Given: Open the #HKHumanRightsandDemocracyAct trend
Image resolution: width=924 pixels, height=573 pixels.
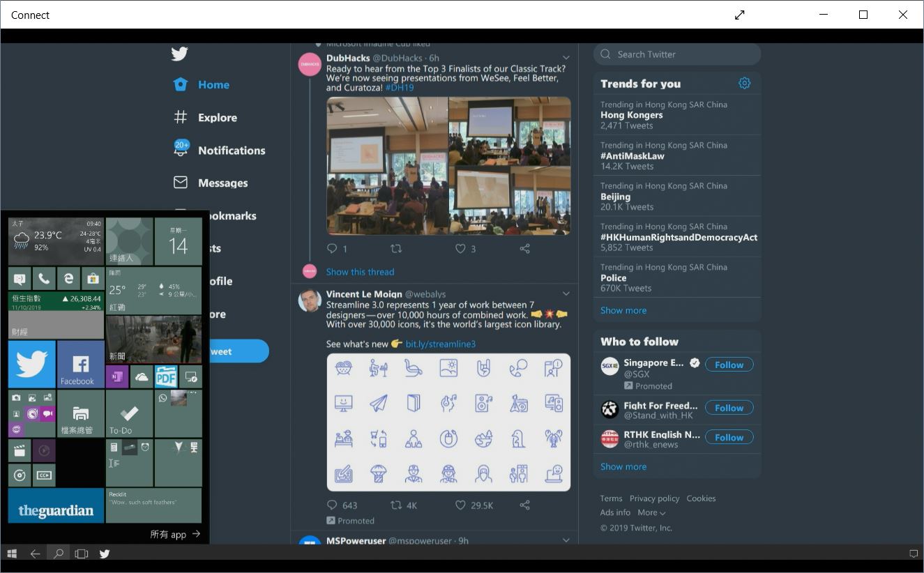Looking at the screenshot, I should pos(676,237).
